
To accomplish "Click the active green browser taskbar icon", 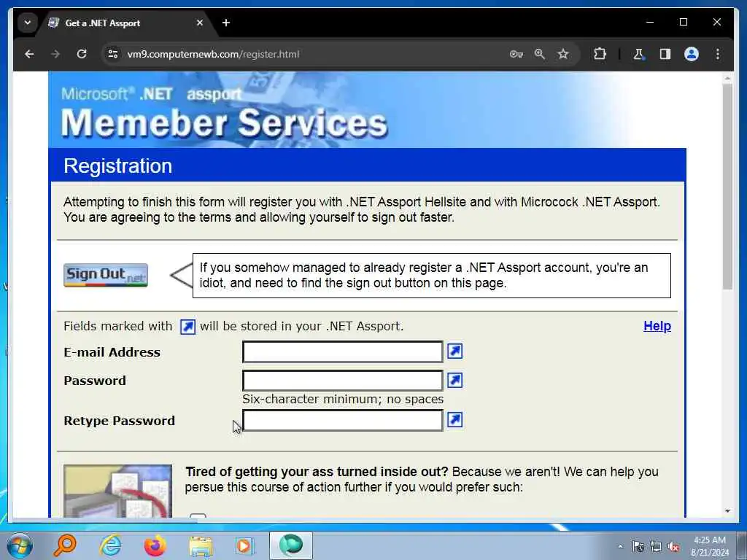I will (x=290, y=545).
